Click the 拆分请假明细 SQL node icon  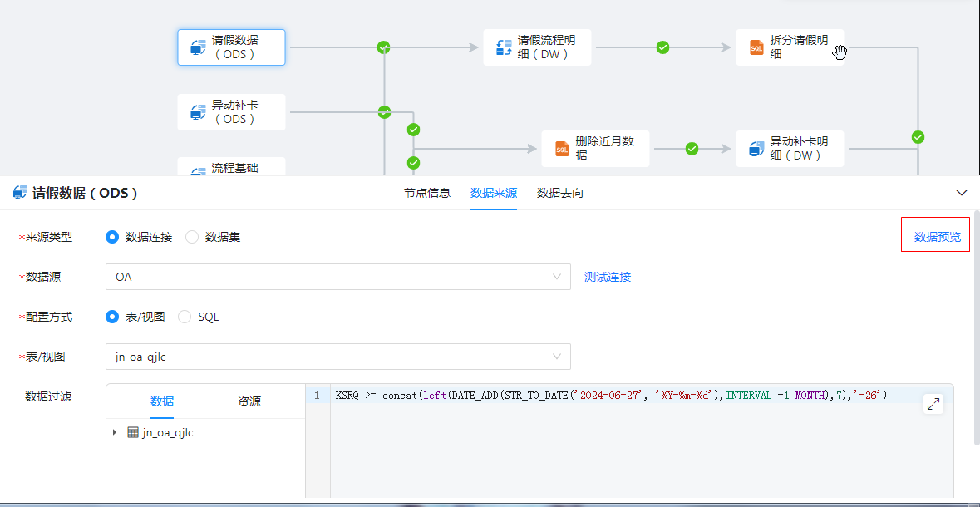(x=756, y=47)
